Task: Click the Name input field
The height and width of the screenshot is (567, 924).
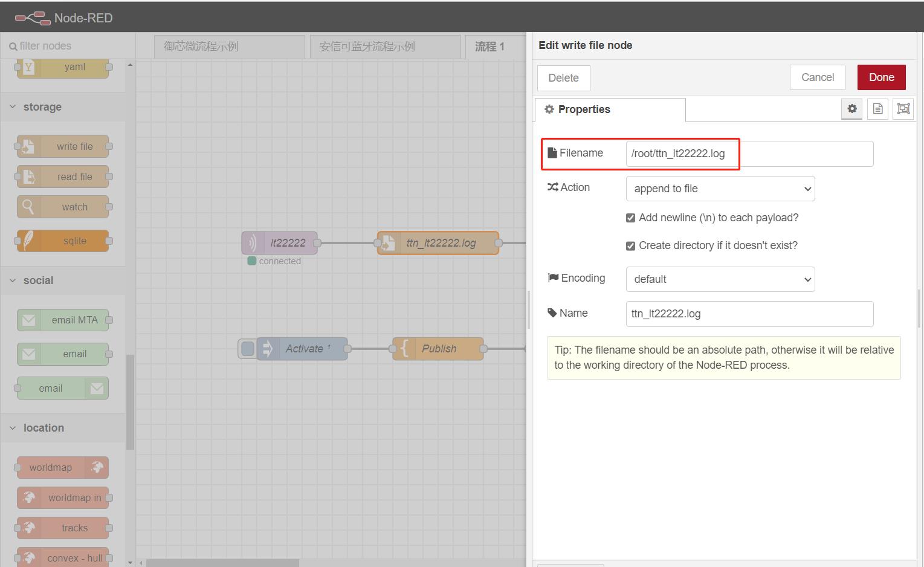Action: click(749, 314)
